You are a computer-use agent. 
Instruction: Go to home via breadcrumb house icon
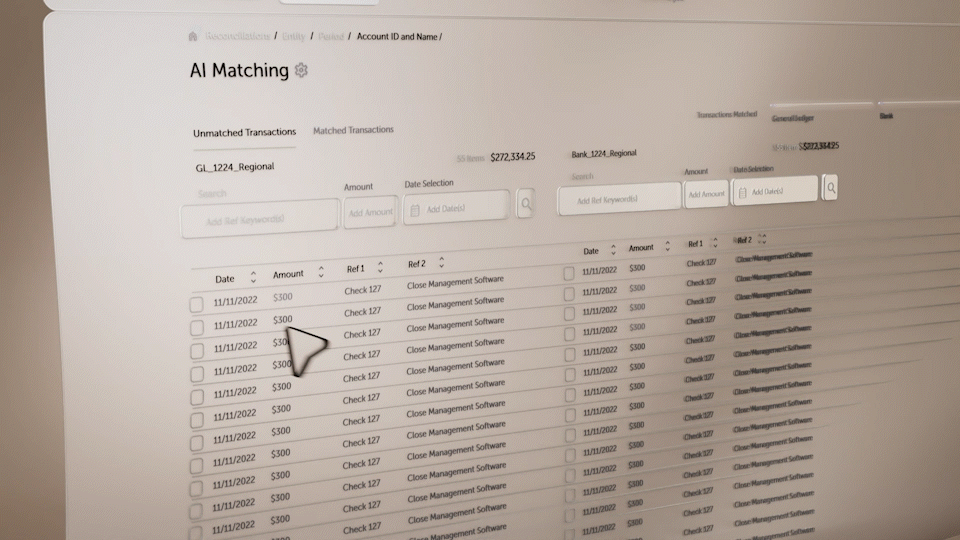[193, 36]
